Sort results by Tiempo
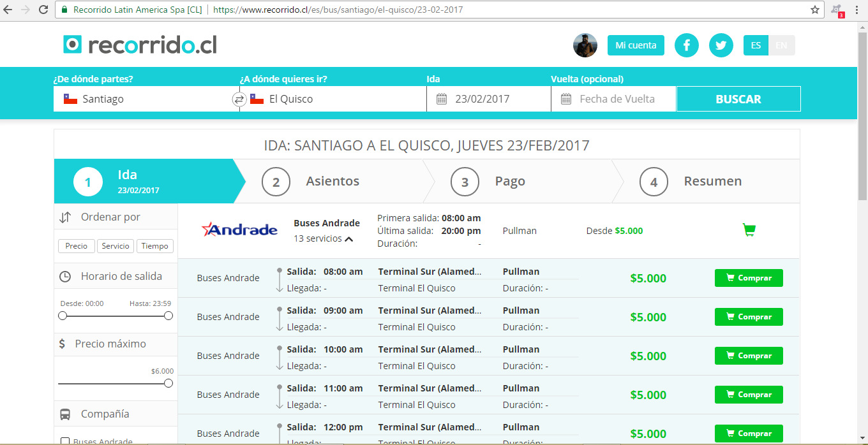 [x=154, y=246]
